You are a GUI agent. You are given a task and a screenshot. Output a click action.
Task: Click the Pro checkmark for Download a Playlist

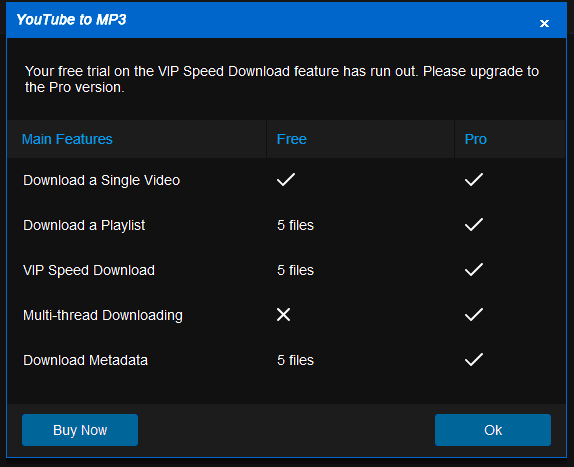(x=474, y=224)
